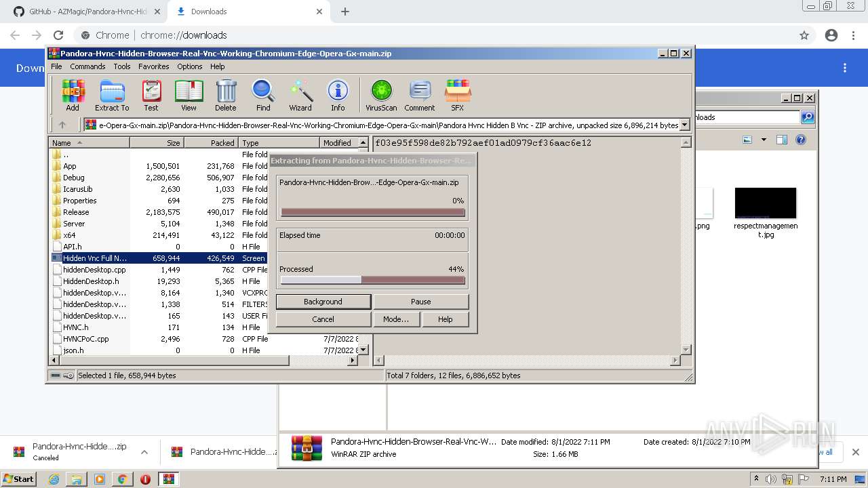
Task: Open the IcarusLib folder row
Action: point(159,189)
